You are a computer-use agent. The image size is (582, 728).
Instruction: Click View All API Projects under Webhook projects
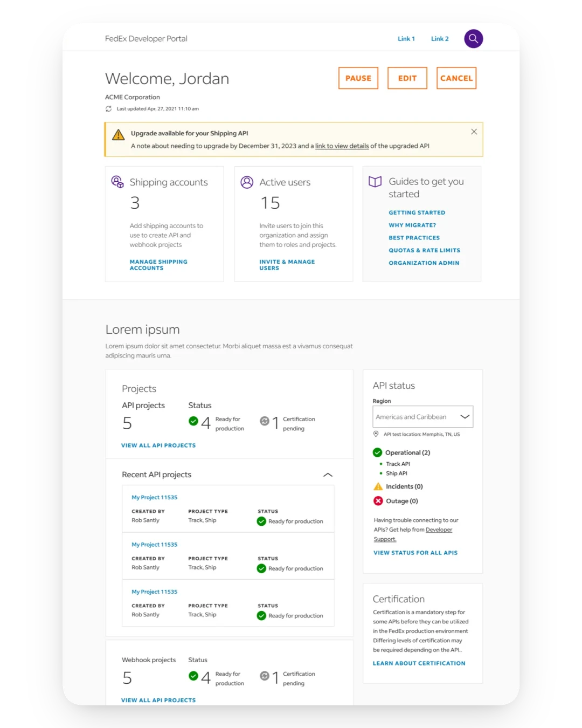[158, 700]
